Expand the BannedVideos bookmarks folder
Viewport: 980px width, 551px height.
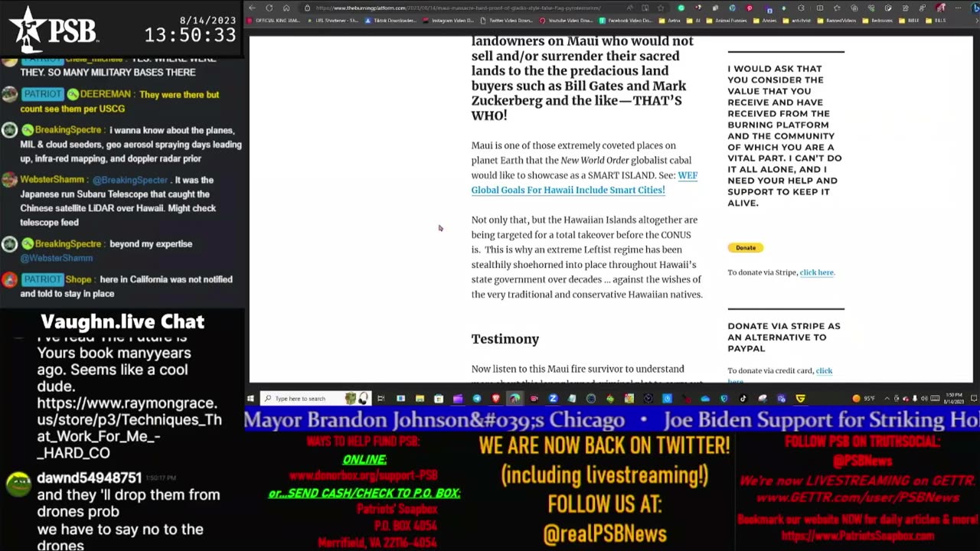click(838, 21)
